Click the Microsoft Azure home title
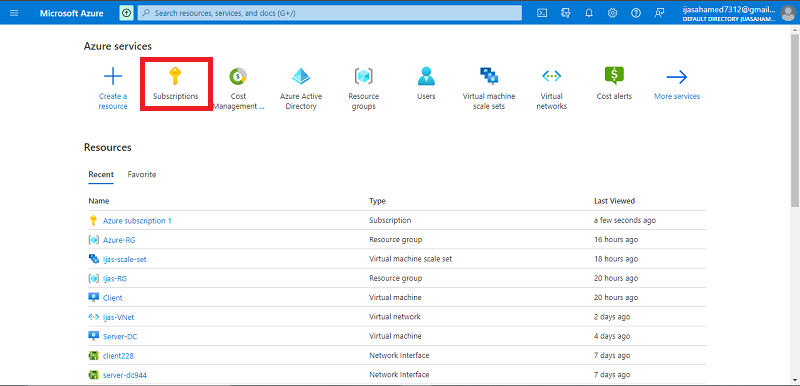Screen dimensions: 800x386 tap(71, 13)
